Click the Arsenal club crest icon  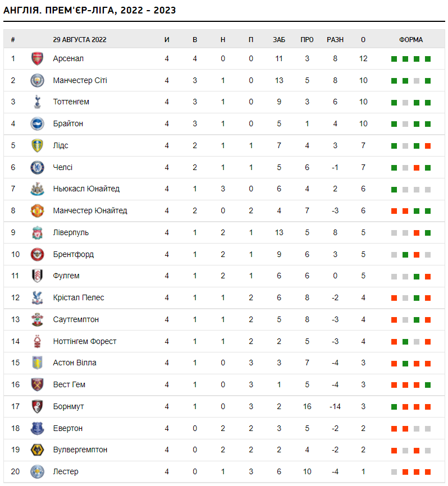[x=37, y=58]
